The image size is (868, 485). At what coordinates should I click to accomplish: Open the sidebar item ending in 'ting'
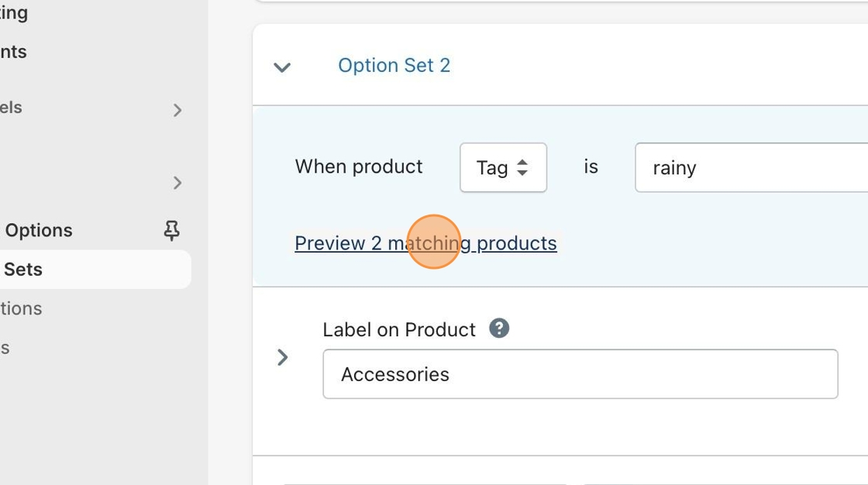click(x=14, y=13)
